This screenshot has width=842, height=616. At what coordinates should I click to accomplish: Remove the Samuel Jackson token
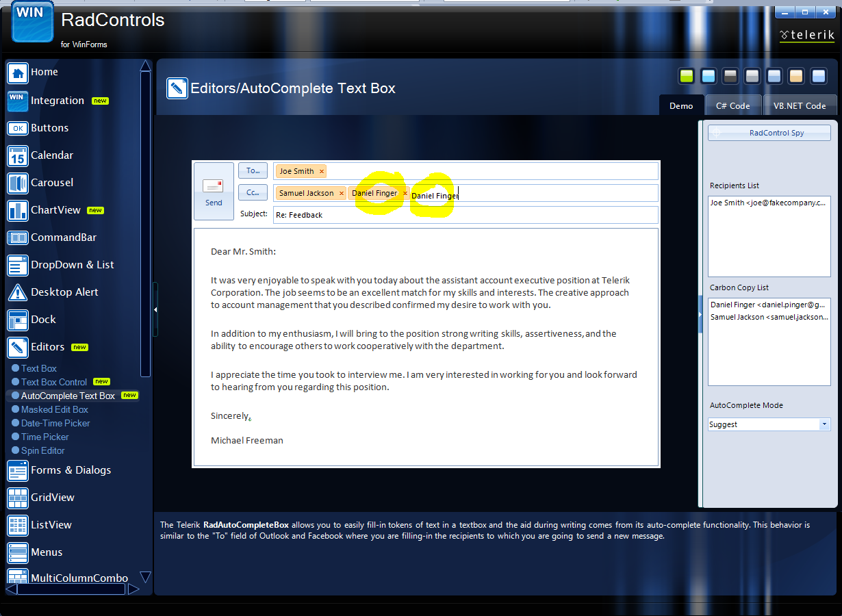pos(342,193)
